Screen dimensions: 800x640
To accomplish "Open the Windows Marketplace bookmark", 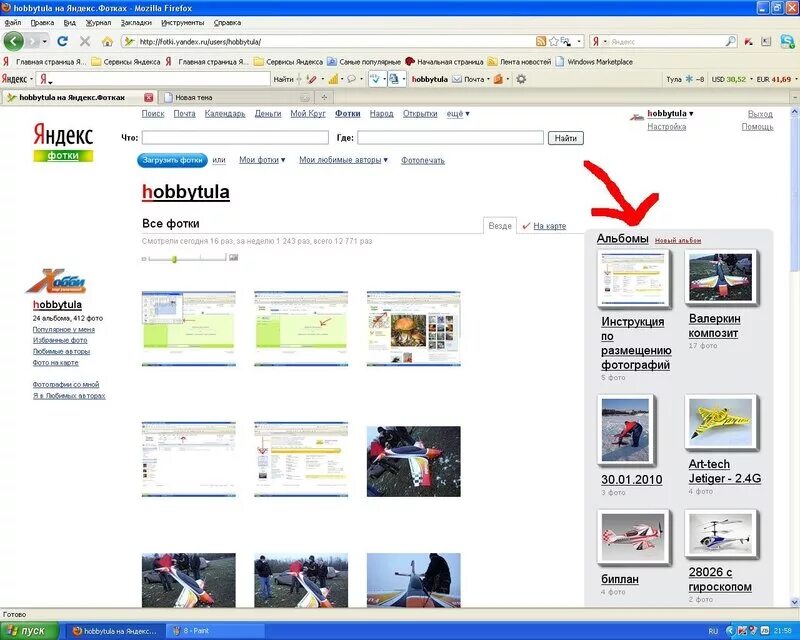I will tap(593, 62).
